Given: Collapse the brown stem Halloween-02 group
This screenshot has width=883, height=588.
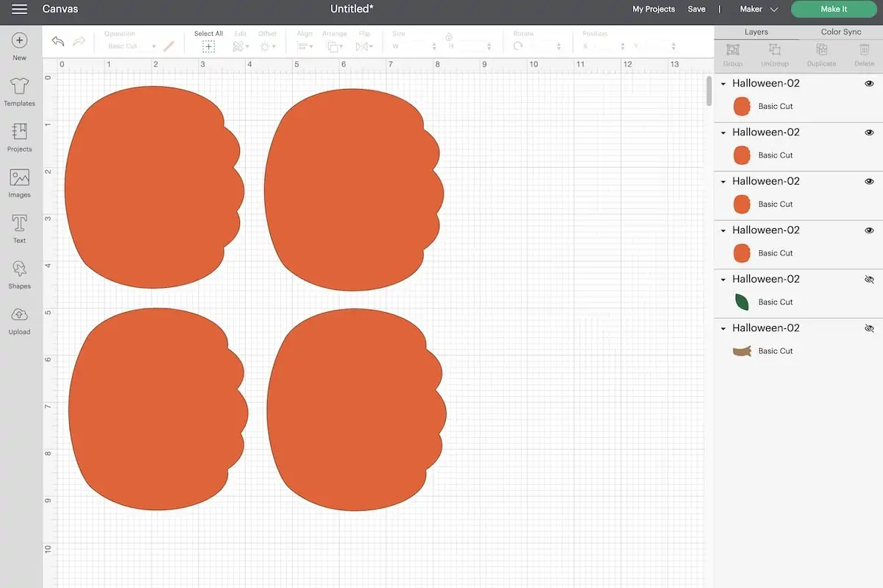Looking at the screenshot, I should coord(723,328).
